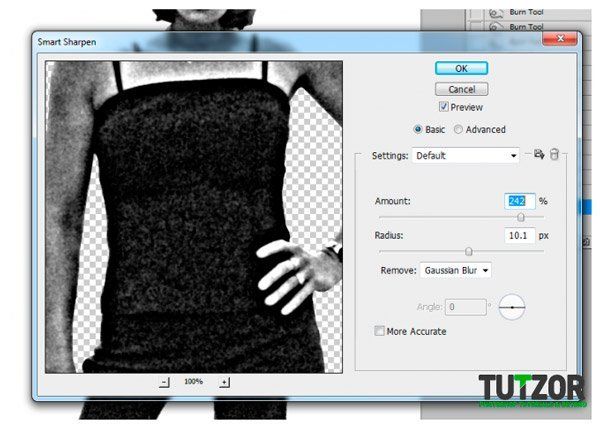The image size is (600, 428).
Task: Click the sharpen preview image
Action: (x=194, y=217)
